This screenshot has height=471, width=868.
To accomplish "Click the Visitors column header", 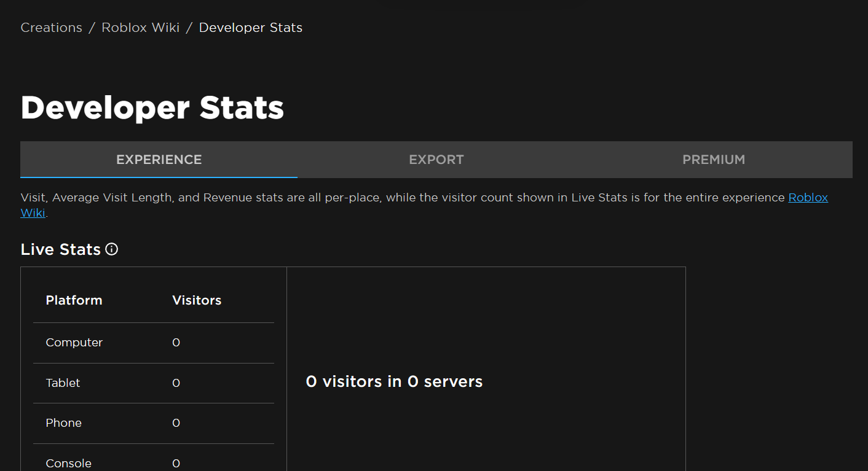I will [x=197, y=300].
